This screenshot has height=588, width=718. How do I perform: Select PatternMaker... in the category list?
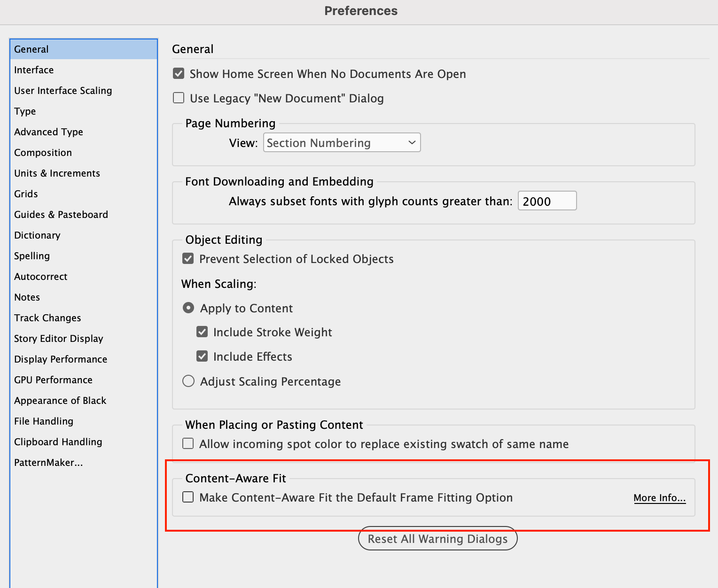point(84,463)
